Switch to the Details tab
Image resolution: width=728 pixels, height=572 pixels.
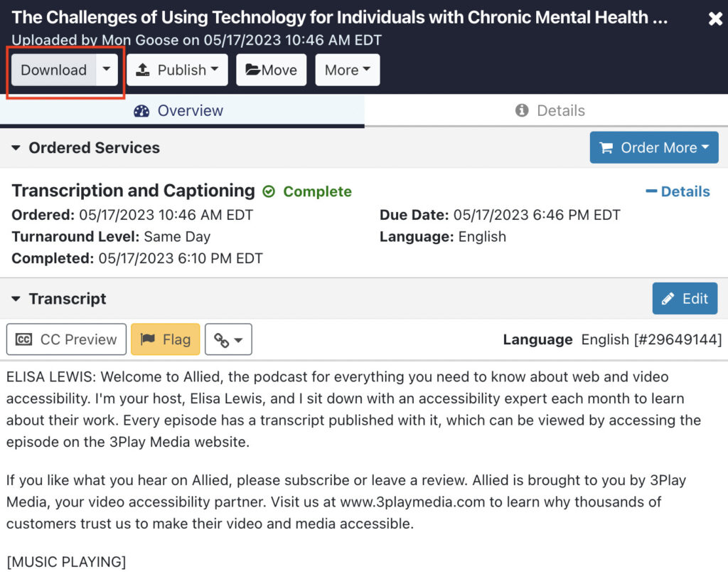[546, 110]
